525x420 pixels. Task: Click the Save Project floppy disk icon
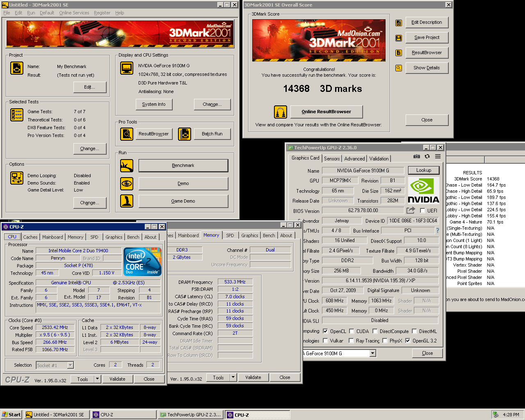point(399,38)
